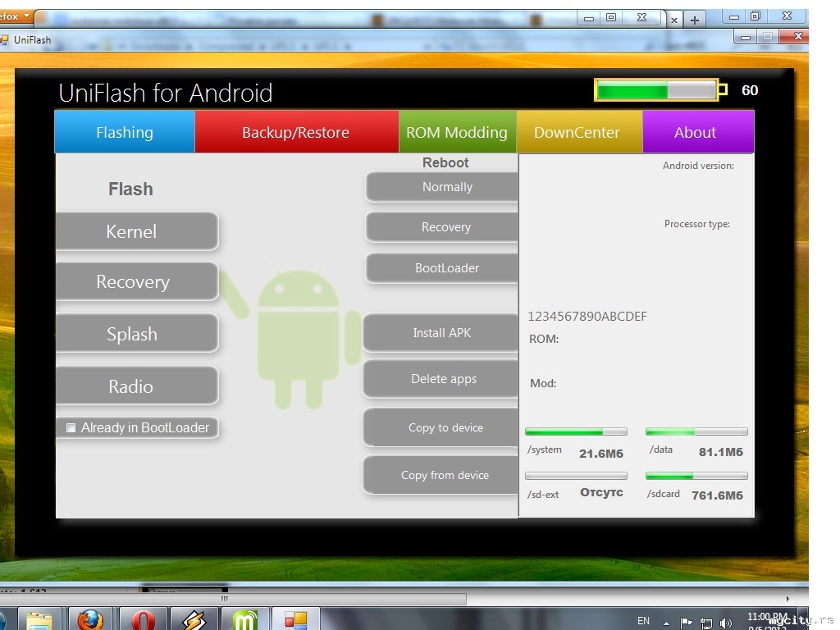The width and height of the screenshot is (840, 630).
Task: Click Delete apps button
Action: click(441, 379)
